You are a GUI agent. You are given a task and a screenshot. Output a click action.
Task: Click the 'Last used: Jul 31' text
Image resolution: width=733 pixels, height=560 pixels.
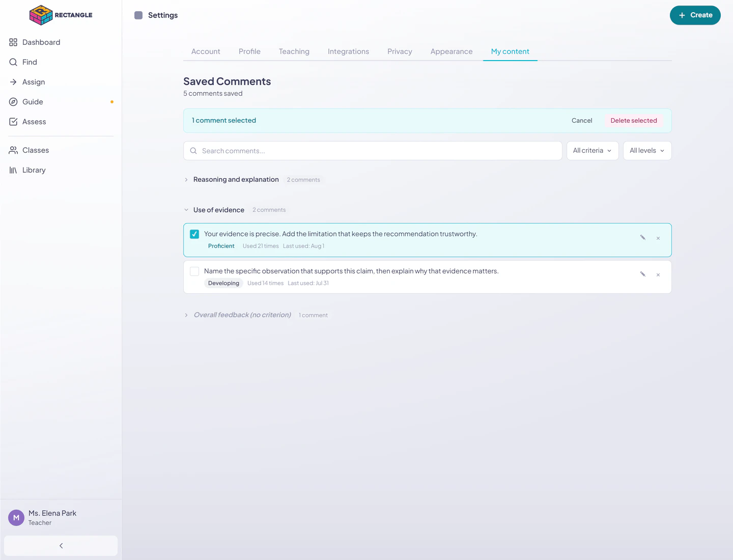(308, 283)
